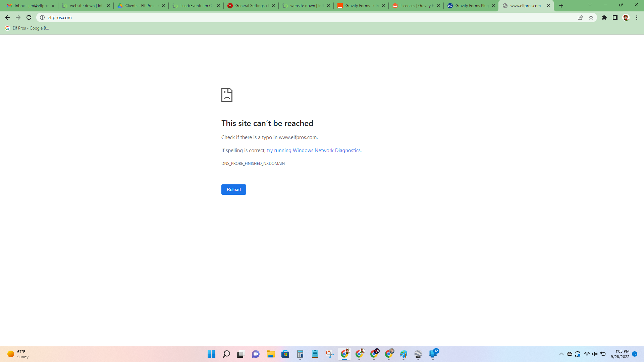Close the General Settings tab
Image resolution: width=644 pixels, height=362 pixels.
(273, 6)
